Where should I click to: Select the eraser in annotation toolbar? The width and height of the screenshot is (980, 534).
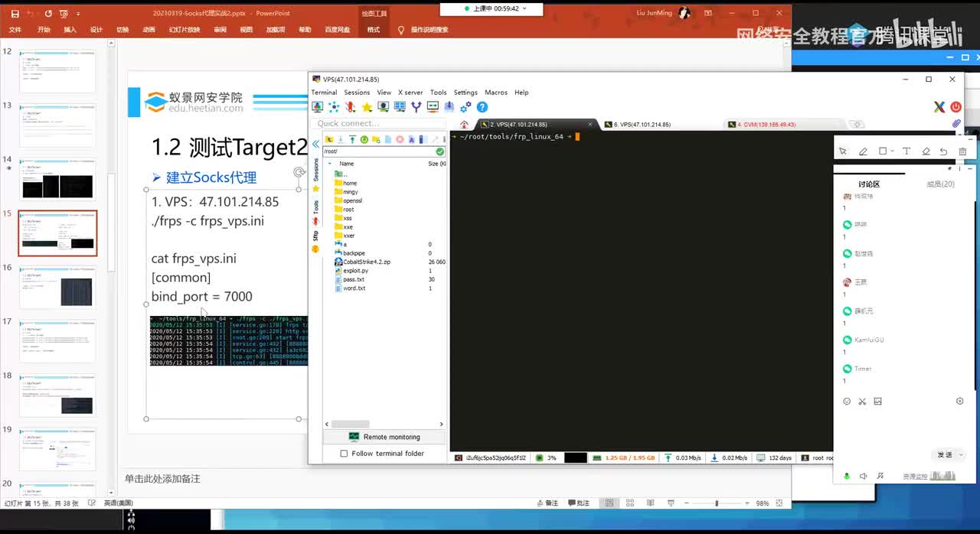926,151
